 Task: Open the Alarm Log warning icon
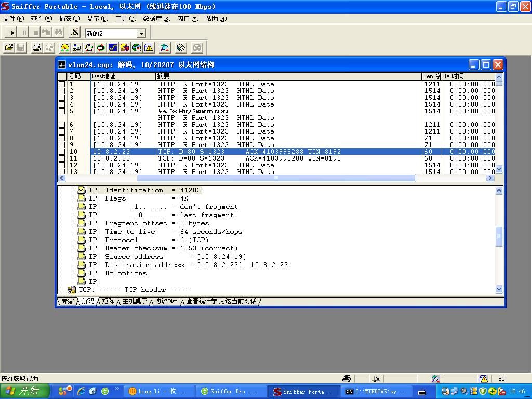[x=149, y=48]
